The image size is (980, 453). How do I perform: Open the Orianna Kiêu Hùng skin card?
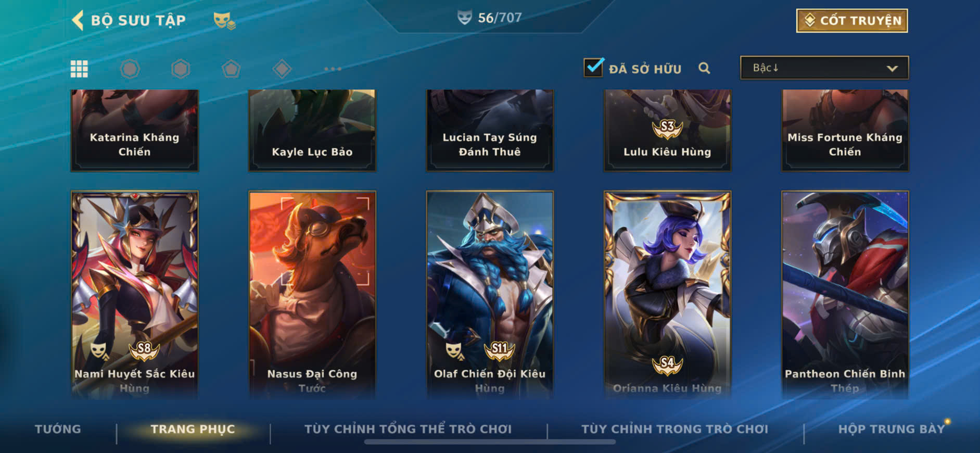(667, 295)
